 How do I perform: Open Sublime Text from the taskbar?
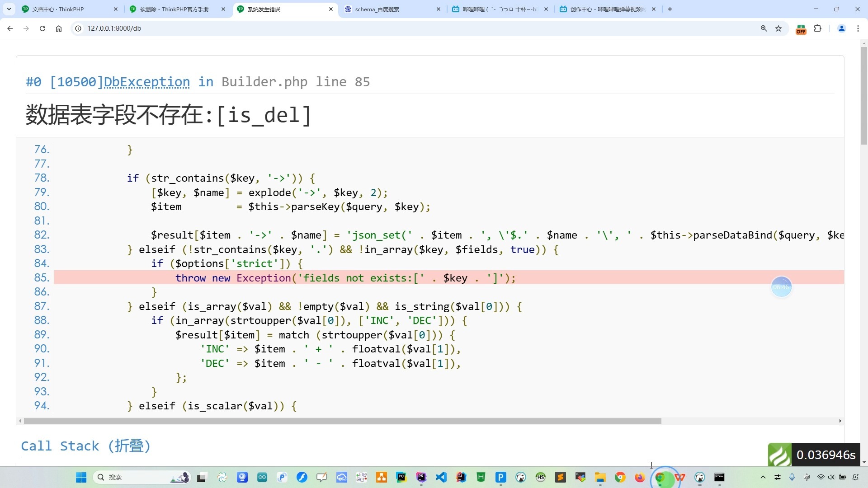pyautogui.click(x=561, y=477)
